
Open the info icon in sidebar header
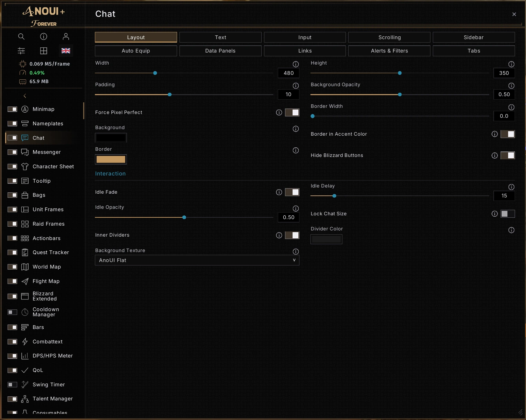tap(44, 36)
